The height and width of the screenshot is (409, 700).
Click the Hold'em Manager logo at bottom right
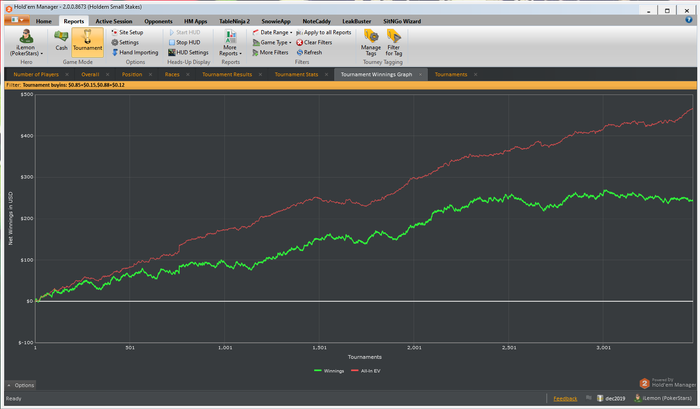click(x=667, y=383)
